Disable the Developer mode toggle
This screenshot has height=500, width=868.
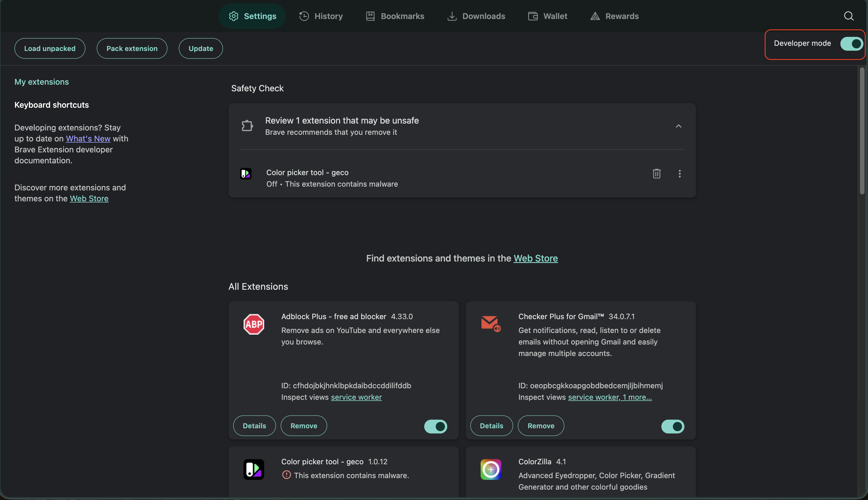click(852, 43)
